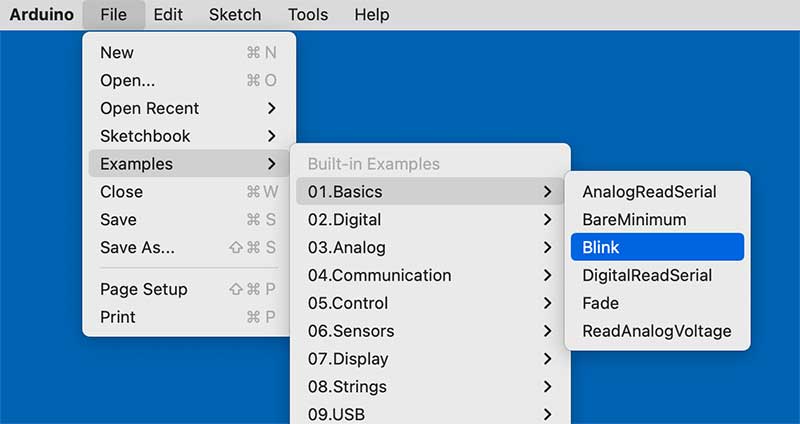Viewport: 800px width, 424px height.
Task: Open the Blink example sketch
Action: tap(657, 247)
